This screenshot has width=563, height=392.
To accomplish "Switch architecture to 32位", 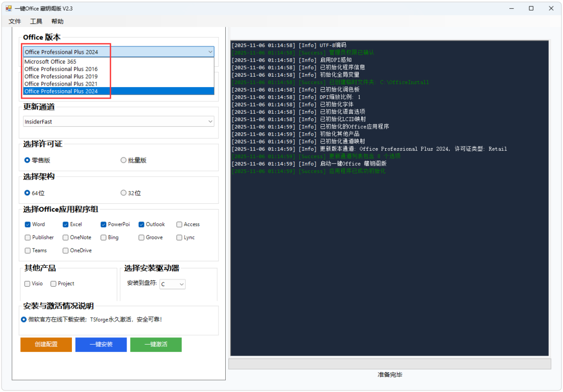I will pyautogui.click(x=124, y=192).
